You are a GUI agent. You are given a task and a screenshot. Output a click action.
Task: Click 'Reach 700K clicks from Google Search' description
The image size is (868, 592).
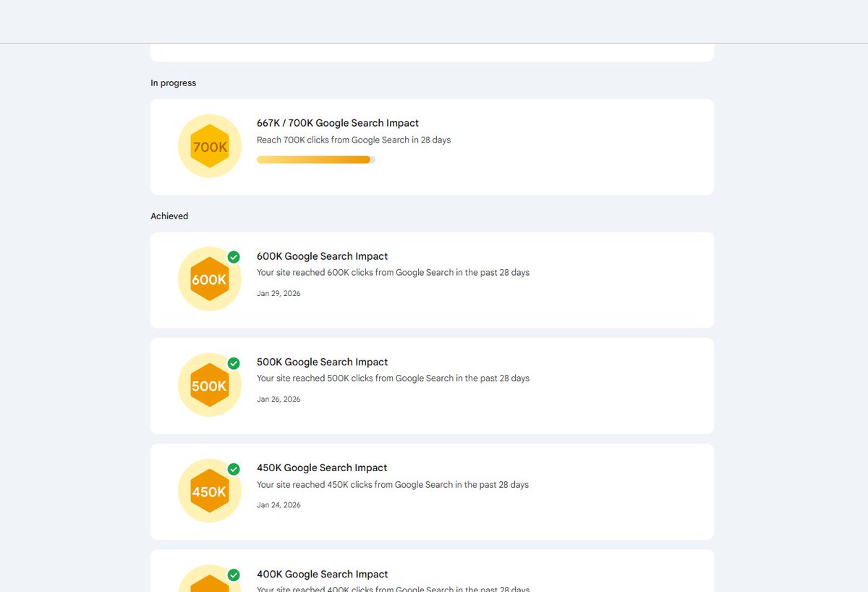point(354,140)
